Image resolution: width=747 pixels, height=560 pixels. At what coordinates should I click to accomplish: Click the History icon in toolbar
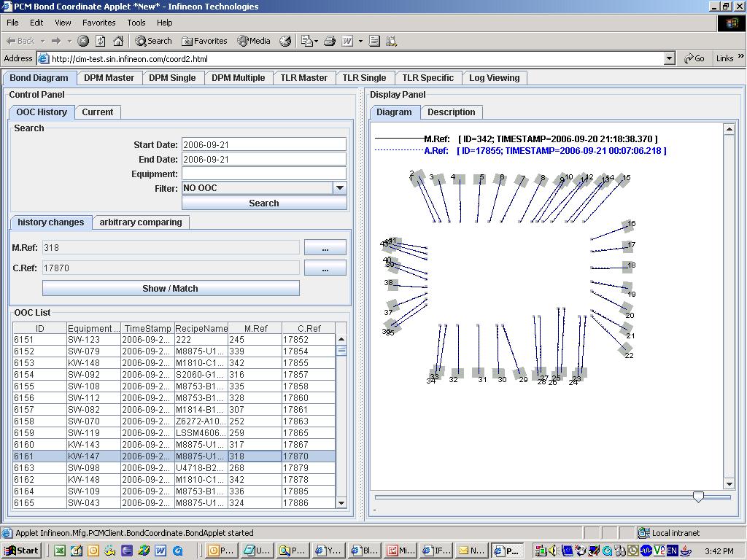[x=285, y=41]
